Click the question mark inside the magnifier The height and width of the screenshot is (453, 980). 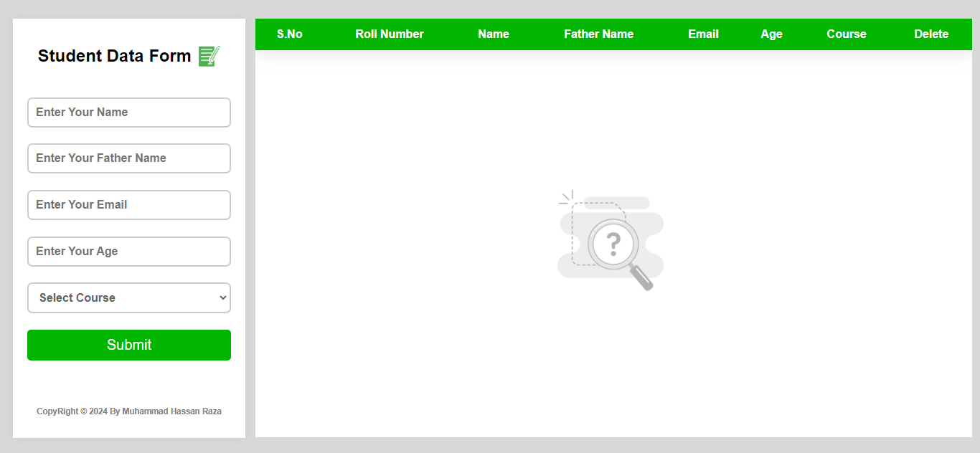coord(613,244)
